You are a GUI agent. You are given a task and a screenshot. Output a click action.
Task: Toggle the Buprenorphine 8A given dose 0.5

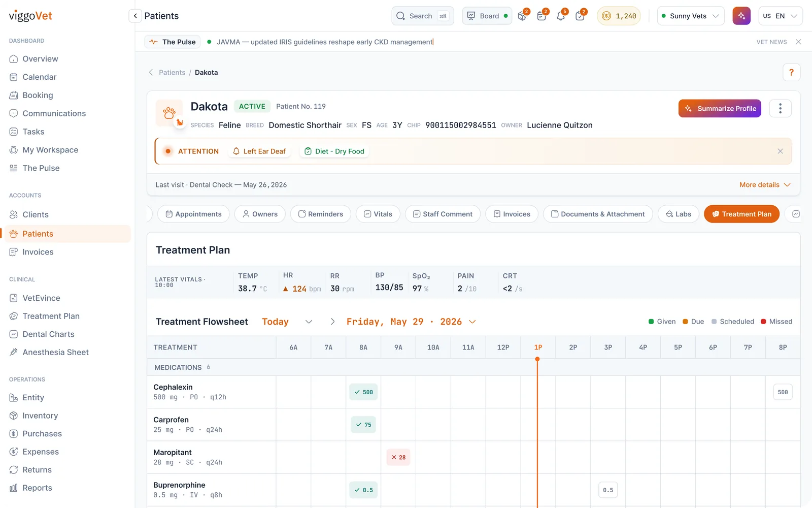pos(363,490)
